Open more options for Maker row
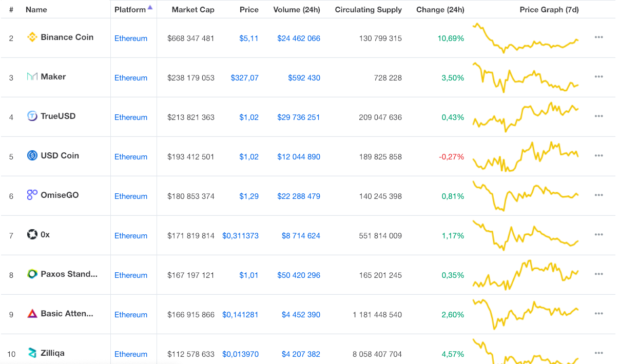Viewport: 619px width, 364px height. tap(598, 77)
